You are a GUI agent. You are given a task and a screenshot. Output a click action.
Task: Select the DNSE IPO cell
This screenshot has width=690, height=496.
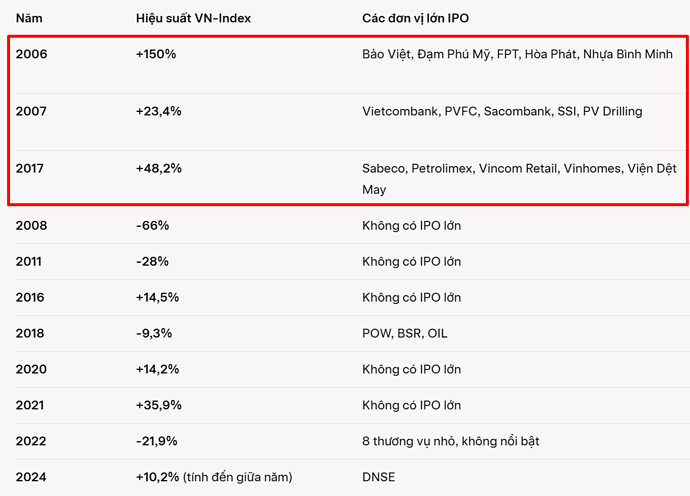point(378,478)
